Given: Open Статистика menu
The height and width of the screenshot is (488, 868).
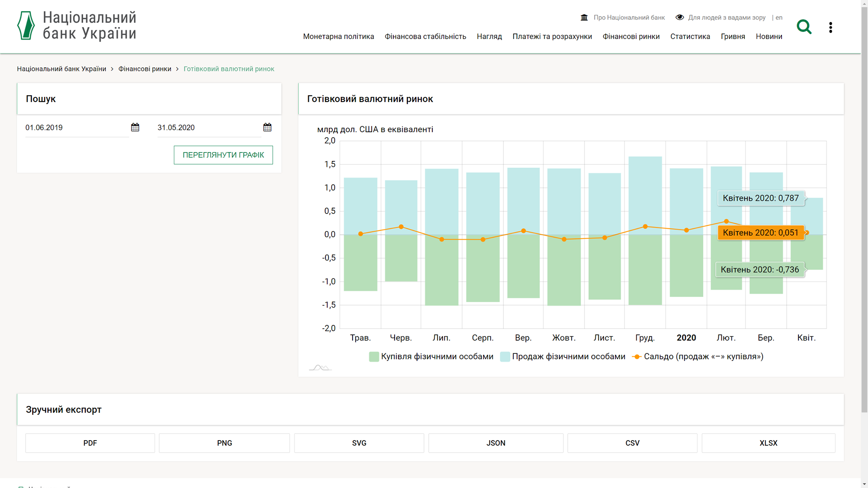Looking at the screenshot, I should point(690,36).
